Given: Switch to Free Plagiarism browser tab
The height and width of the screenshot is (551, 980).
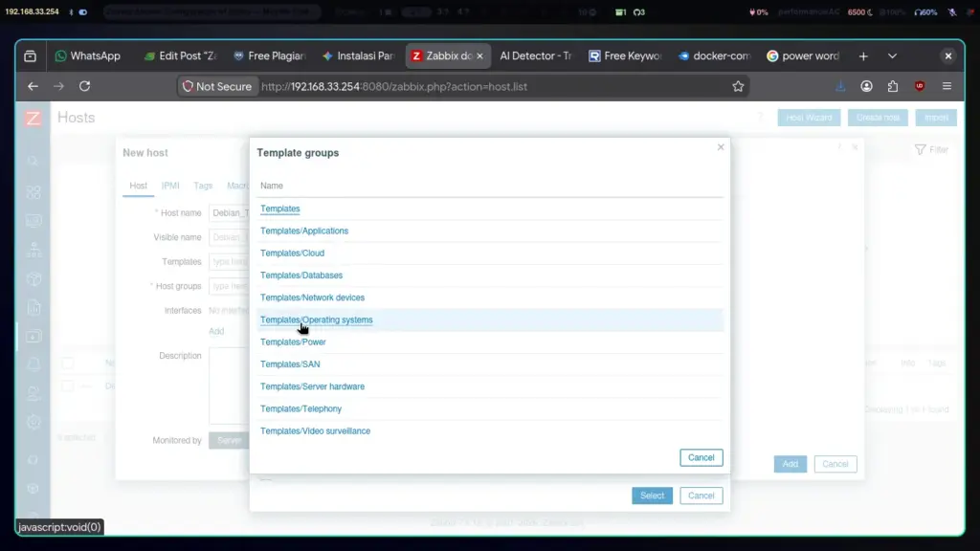Looking at the screenshot, I should (x=269, y=56).
